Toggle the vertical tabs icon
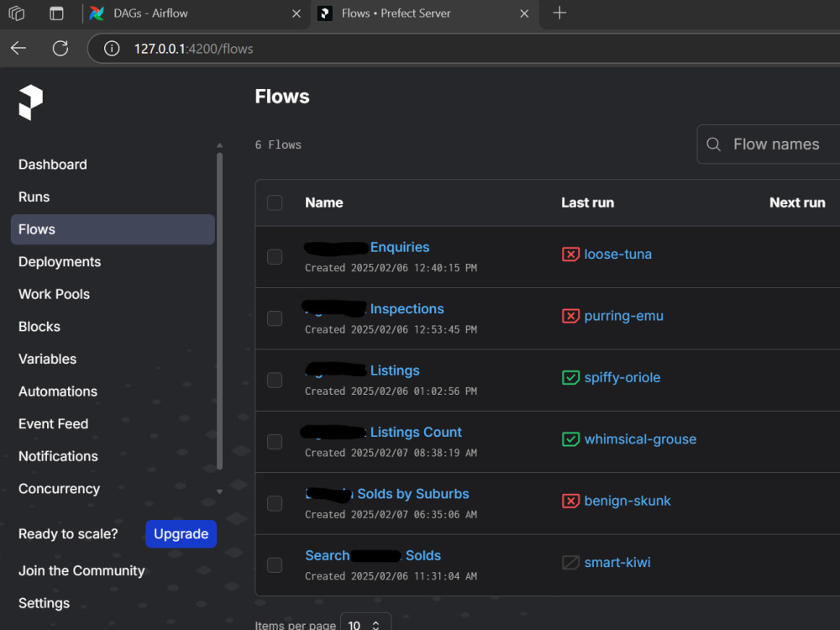The height and width of the screenshot is (630, 840). 56,13
